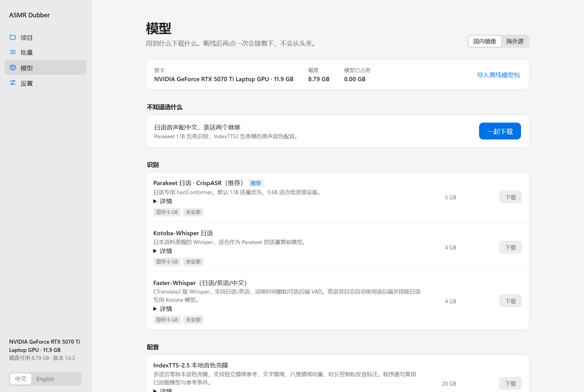Image resolution: width=584 pixels, height=392 pixels.
Task: Click the 模型已占用 0.00 GB value
Action: click(x=355, y=79)
